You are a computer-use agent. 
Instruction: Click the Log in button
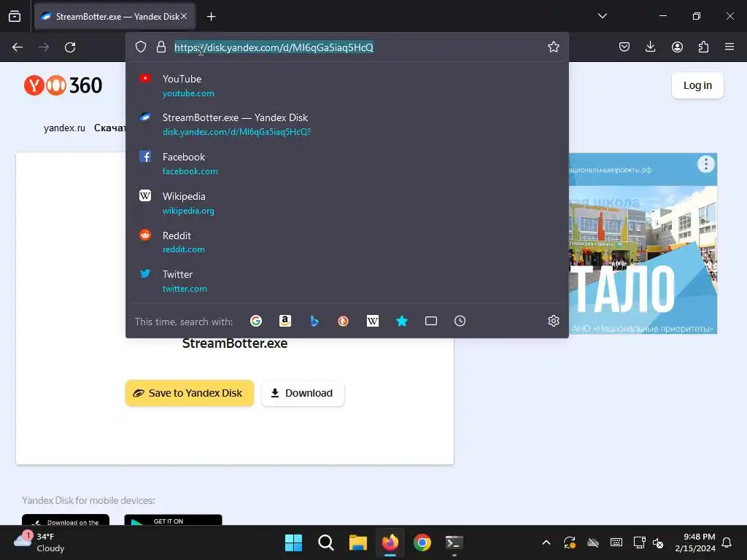pyautogui.click(x=697, y=85)
